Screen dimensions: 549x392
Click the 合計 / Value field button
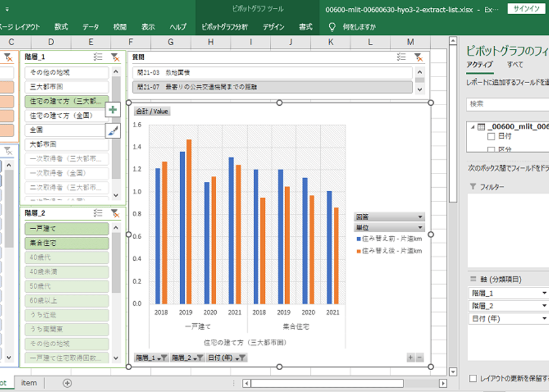152,111
